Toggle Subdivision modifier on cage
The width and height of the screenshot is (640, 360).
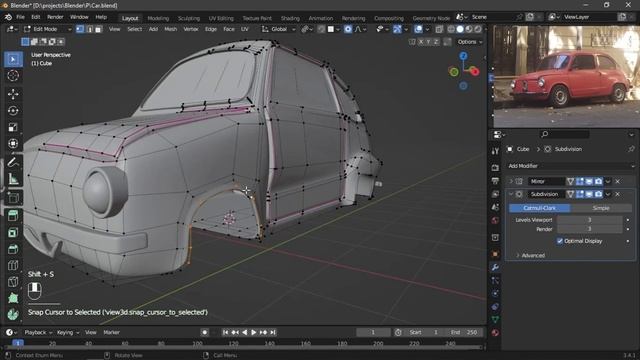pos(570,194)
